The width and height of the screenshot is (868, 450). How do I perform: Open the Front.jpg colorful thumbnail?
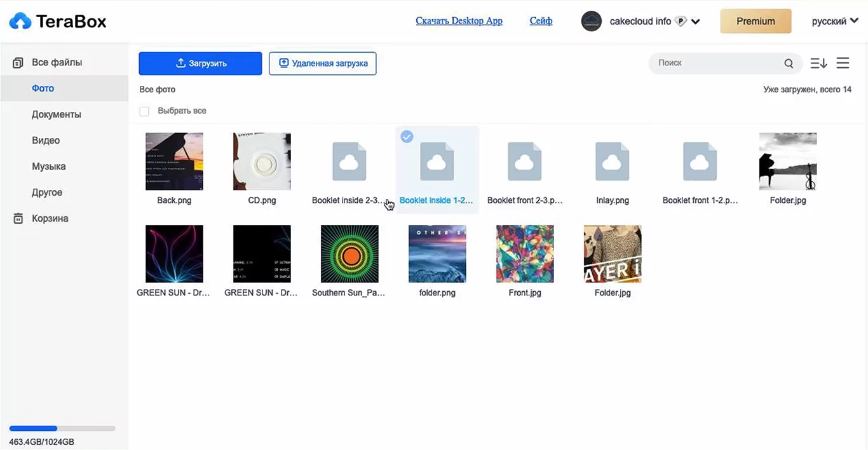tap(525, 254)
